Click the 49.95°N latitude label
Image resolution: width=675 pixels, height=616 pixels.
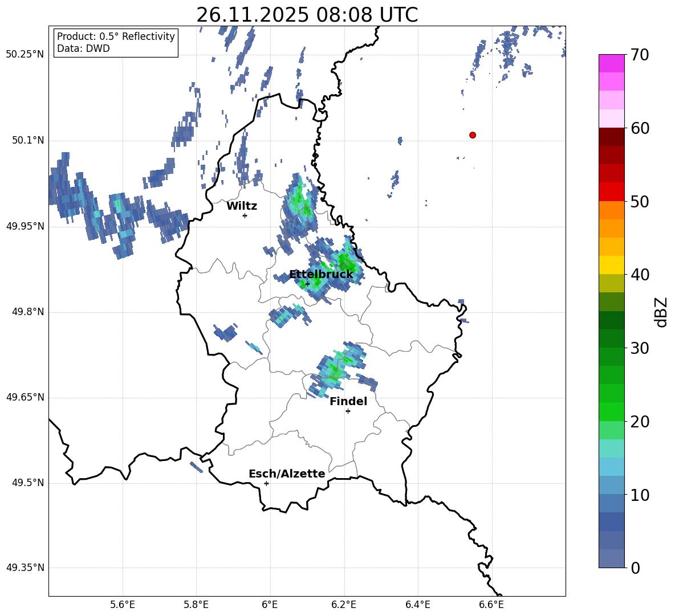pos(25,226)
